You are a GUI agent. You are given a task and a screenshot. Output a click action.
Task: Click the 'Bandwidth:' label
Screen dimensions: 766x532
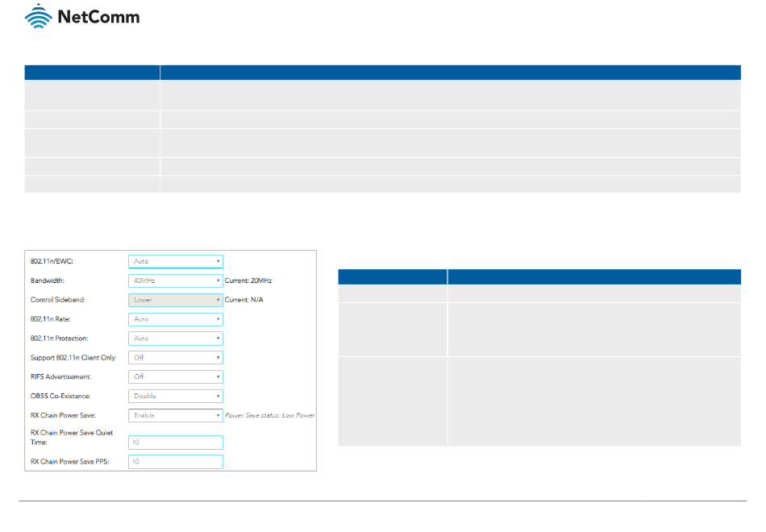pyautogui.click(x=48, y=281)
